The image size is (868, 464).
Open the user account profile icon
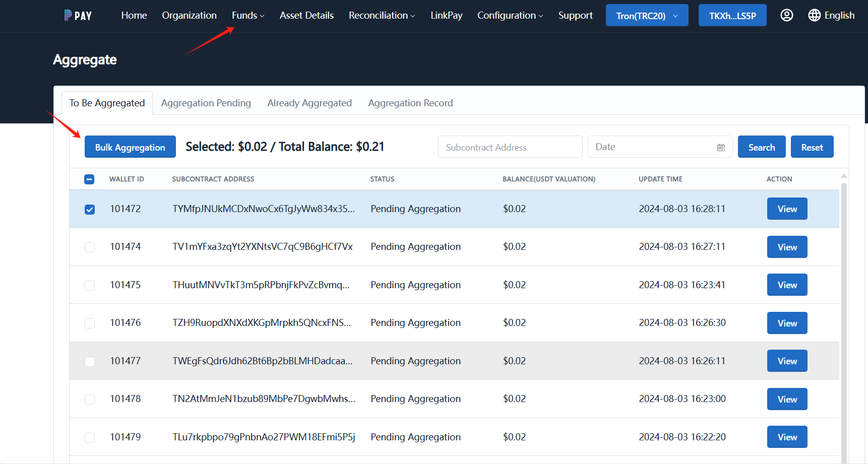tap(787, 15)
